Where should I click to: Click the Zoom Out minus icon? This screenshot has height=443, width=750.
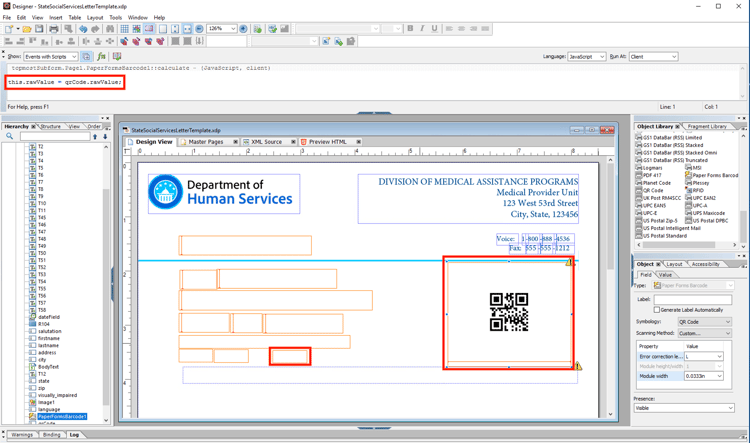[199, 29]
